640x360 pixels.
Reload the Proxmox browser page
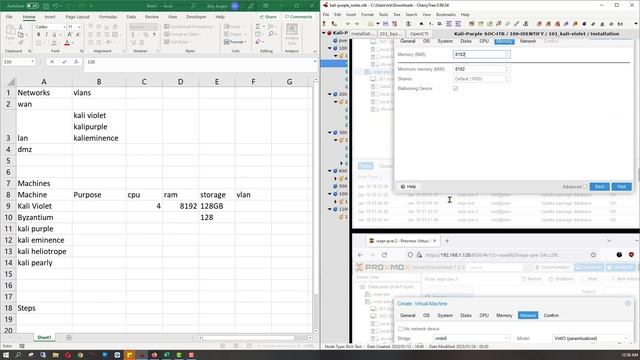click(384, 255)
